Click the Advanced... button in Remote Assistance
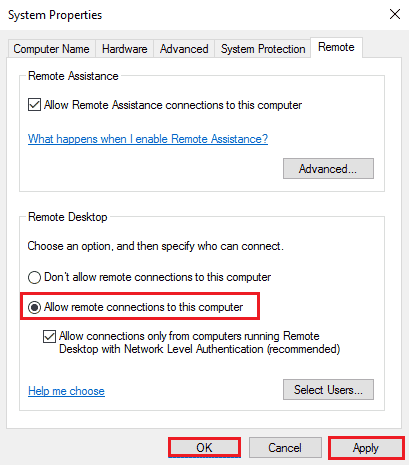 pos(328,169)
